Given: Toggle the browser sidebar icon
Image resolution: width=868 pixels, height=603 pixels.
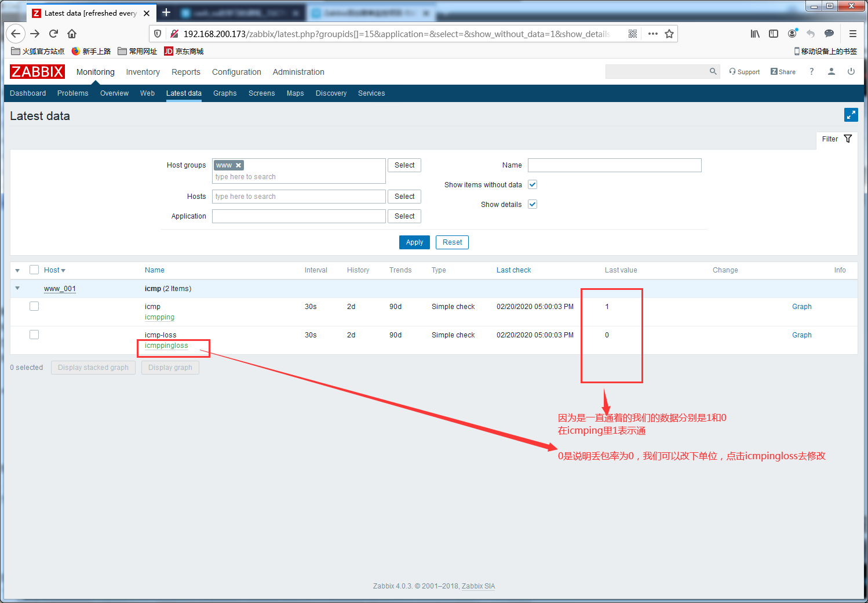Looking at the screenshot, I should pos(774,34).
